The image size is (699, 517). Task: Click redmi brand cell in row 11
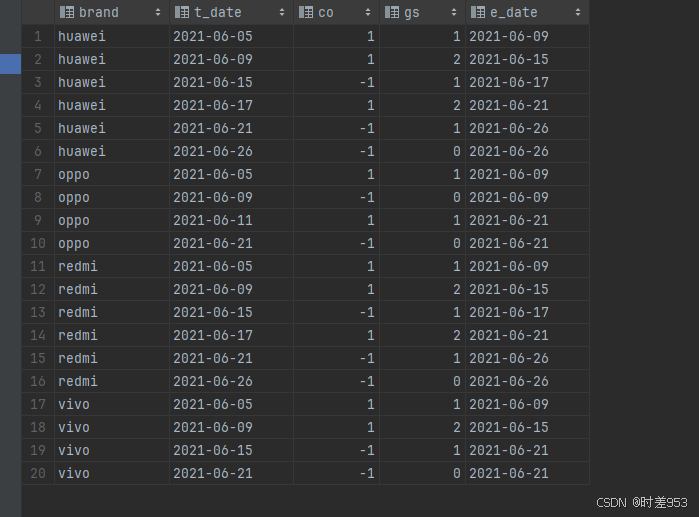pyautogui.click(x=112, y=266)
